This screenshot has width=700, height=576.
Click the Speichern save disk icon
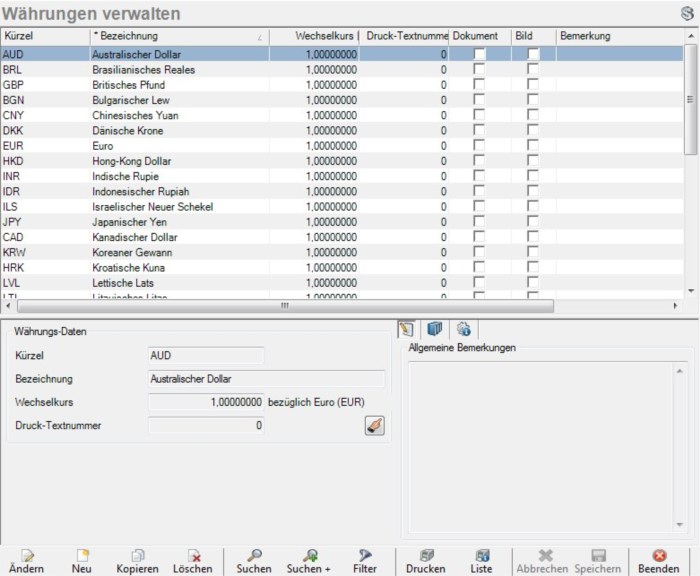[598, 555]
